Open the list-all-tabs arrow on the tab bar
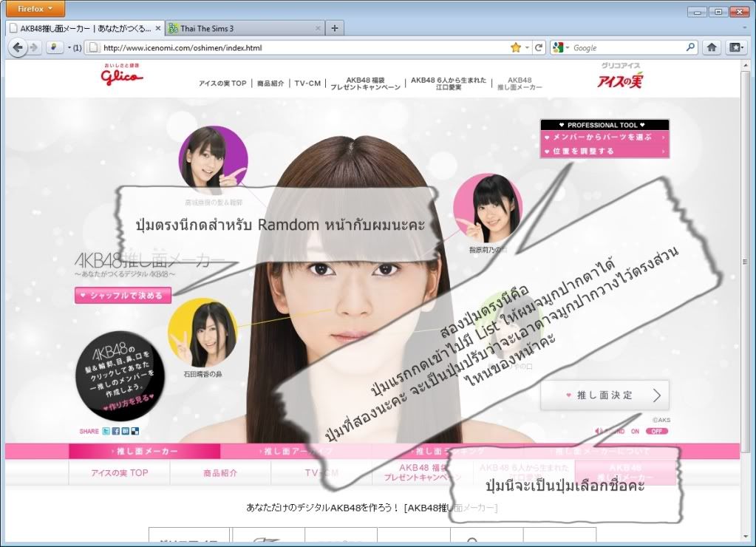The width and height of the screenshot is (756, 547). 745,28
